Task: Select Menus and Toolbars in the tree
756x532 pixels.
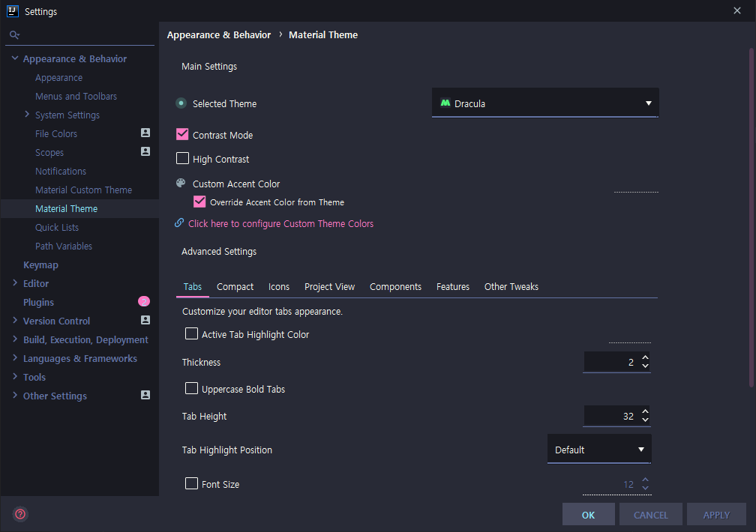Action: point(76,97)
